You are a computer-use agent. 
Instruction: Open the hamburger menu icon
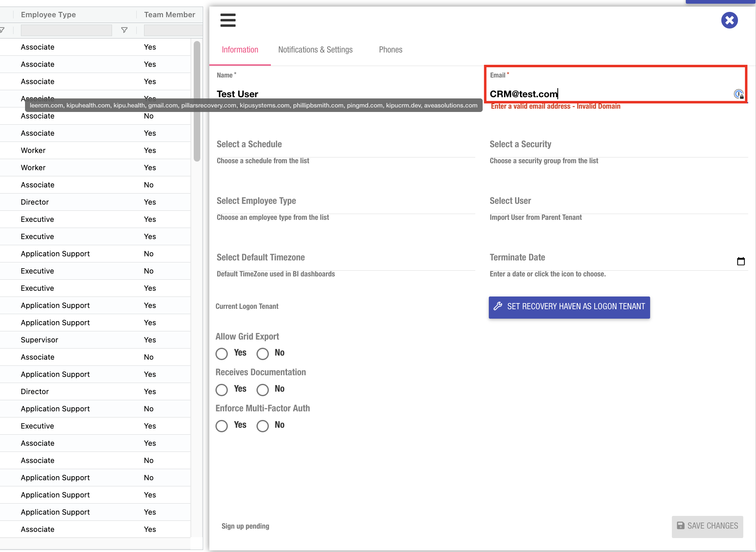pos(228,20)
